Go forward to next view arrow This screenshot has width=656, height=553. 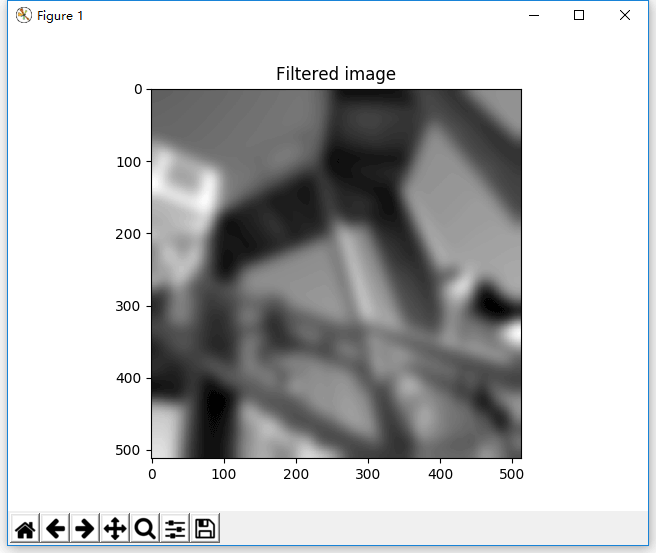tap(85, 529)
